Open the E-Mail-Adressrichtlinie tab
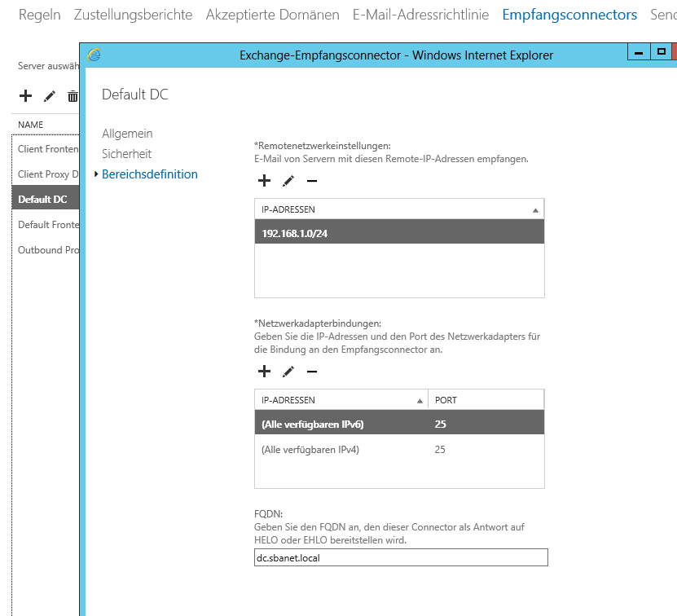This screenshot has height=616, width=677. [x=420, y=15]
